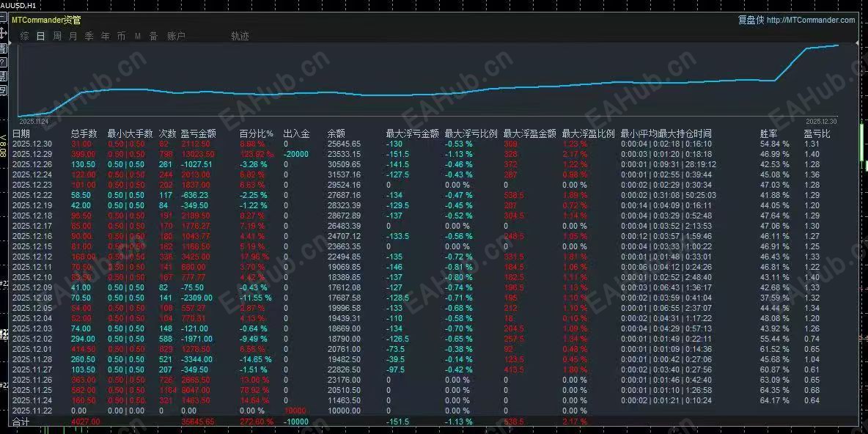Click the MTCommander资管 panel title
Viewport: 868px width, 434px height.
coord(46,20)
